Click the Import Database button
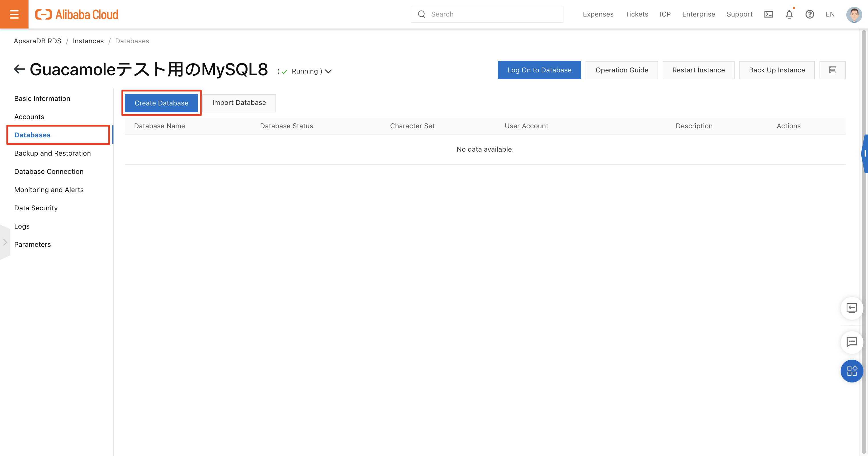This screenshot has height=456, width=868. 239,103
